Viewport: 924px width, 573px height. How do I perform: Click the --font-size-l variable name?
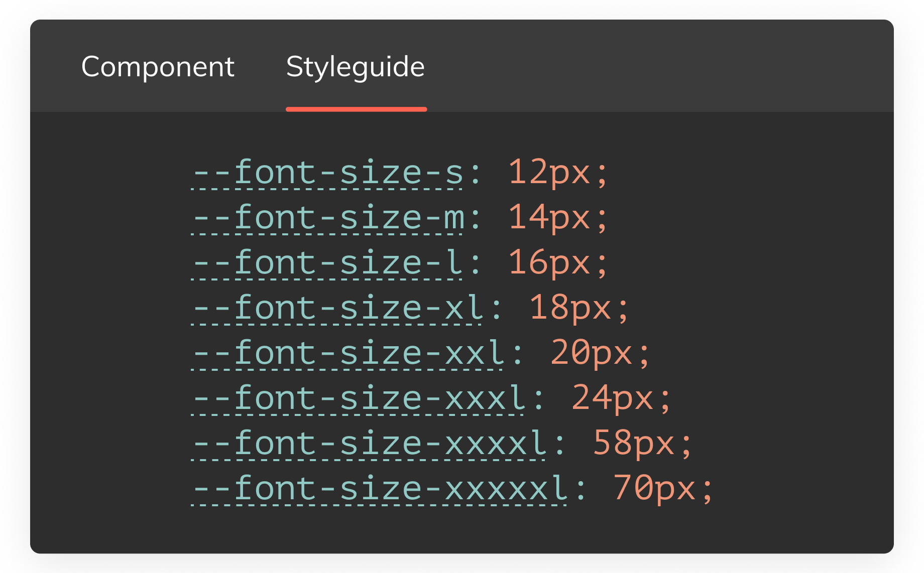[327, 263]
